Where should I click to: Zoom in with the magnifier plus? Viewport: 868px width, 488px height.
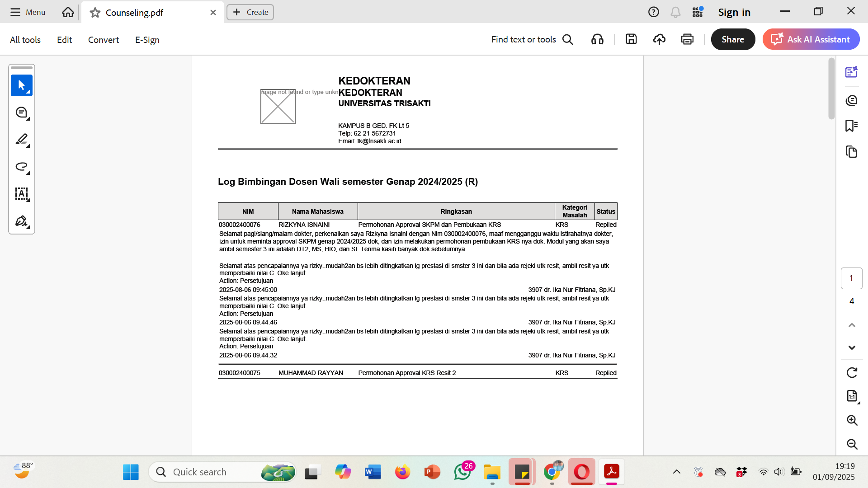point(852,420)
